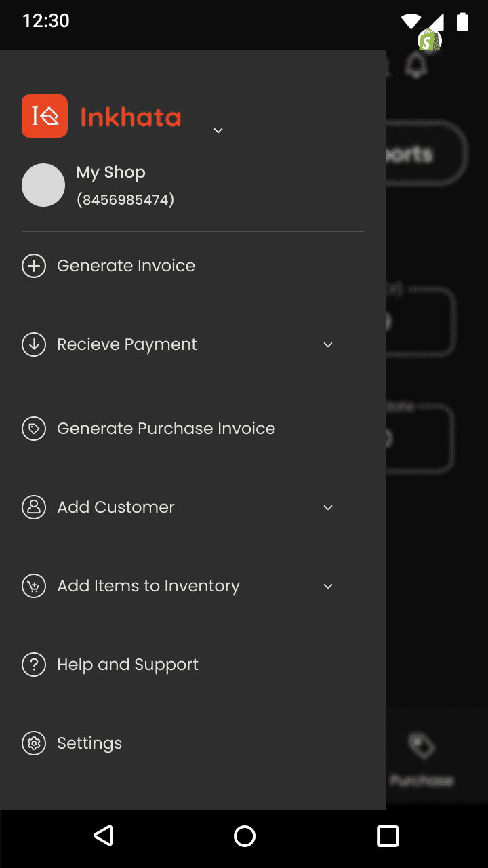Click the Generate Purchase Invoice tag icon
Image resolution: width=488 pixels, height=868 pixels.
click(34, 429)
